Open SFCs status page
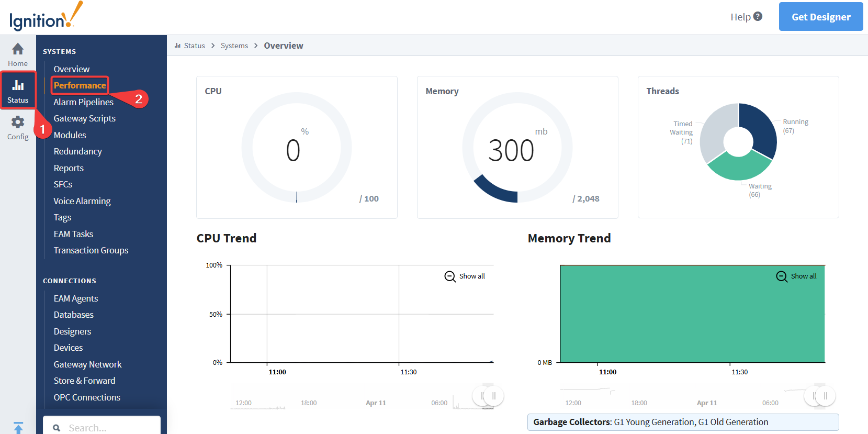 pos(63,184)
